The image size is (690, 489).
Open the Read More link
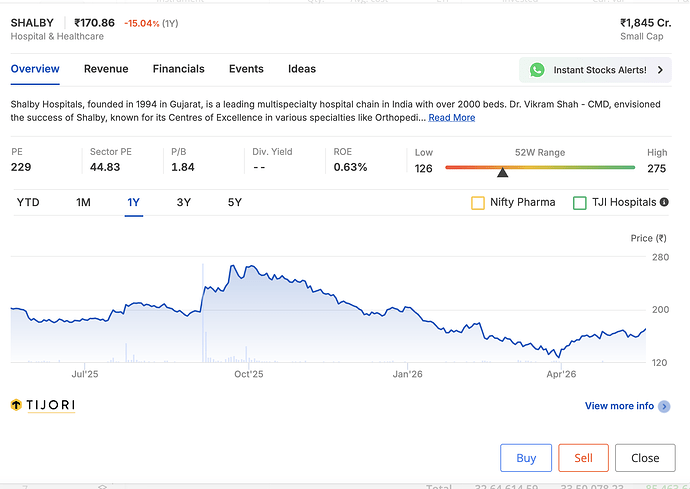point(451,118)
